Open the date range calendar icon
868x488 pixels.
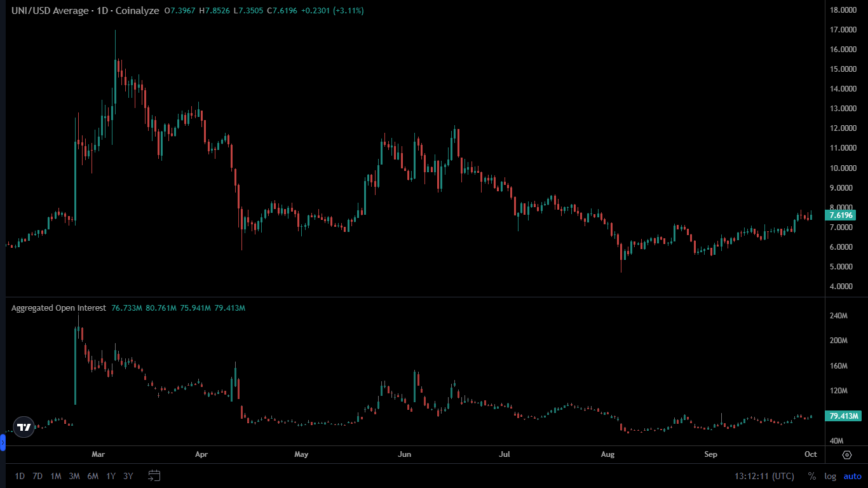tap(154, 475)
